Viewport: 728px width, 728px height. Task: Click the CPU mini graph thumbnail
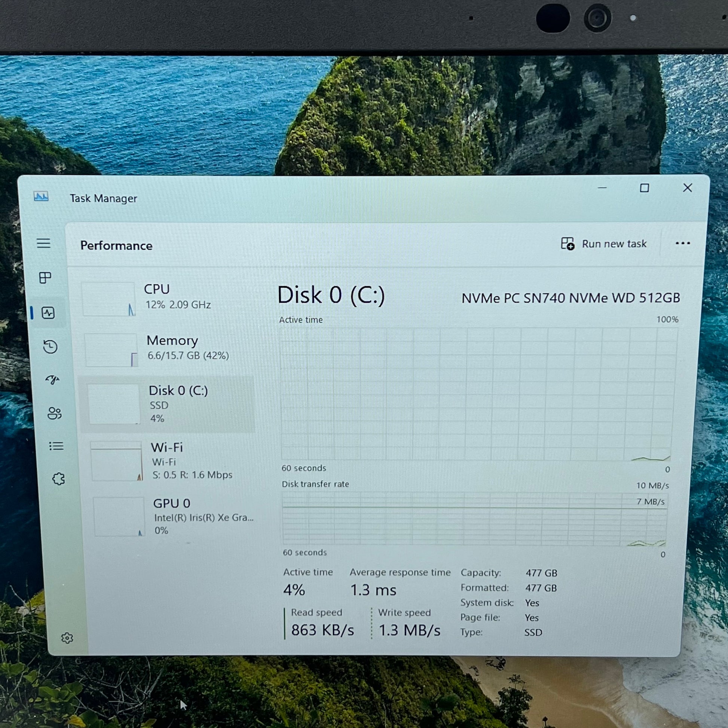[x=108, y=299]
